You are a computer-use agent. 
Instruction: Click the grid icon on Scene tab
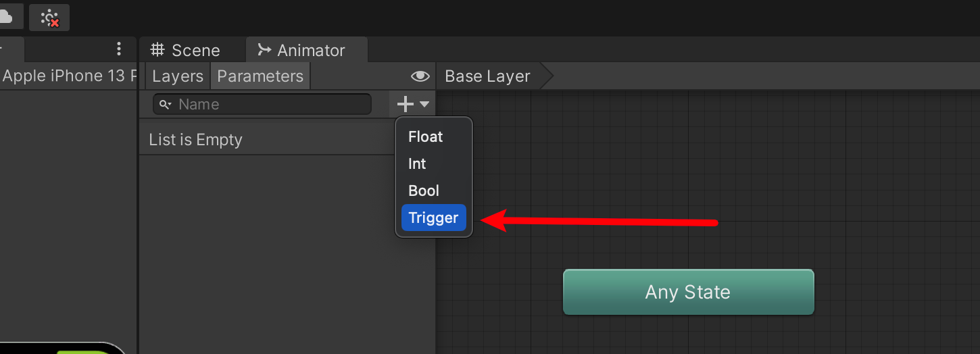tap(157, 50)
